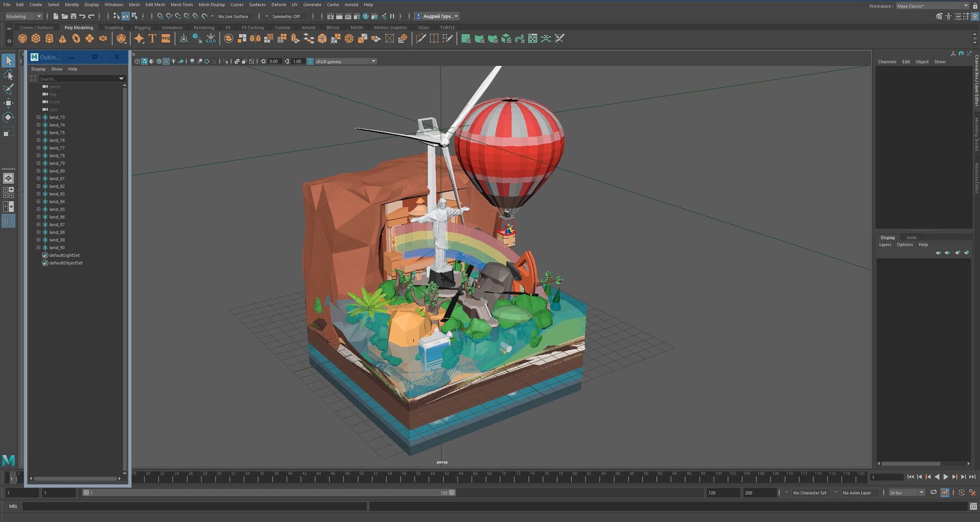Open the Mesh Tools menu
Screen dimensions: 980x522
(181, 4)
